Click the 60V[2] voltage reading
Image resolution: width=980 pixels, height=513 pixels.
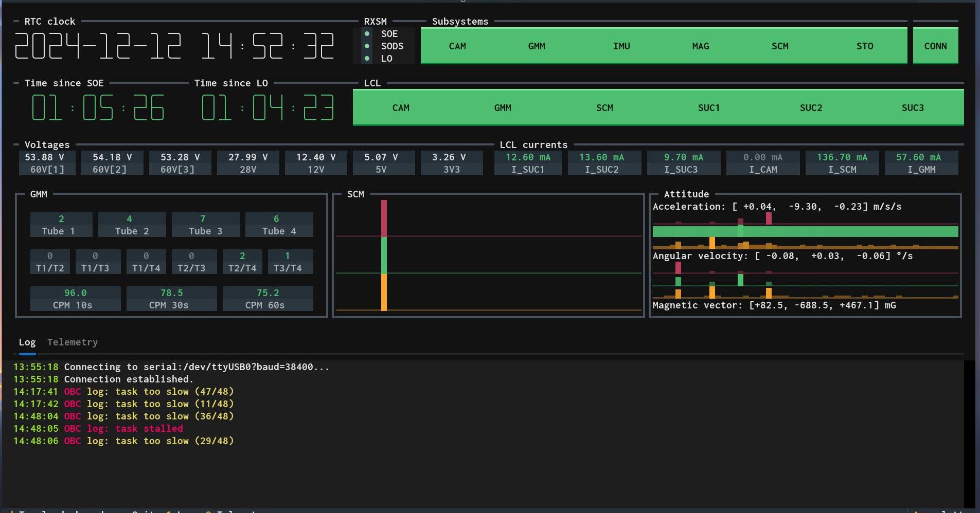coord(112,163)
